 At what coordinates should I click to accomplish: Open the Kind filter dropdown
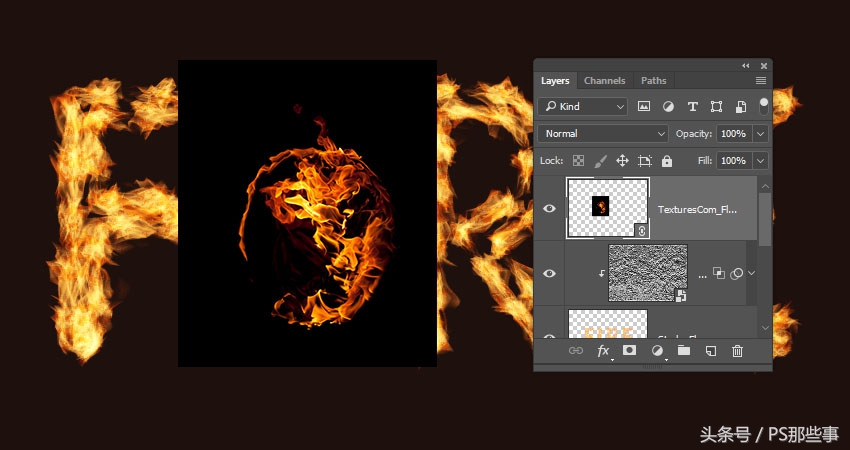click(583, 107)
